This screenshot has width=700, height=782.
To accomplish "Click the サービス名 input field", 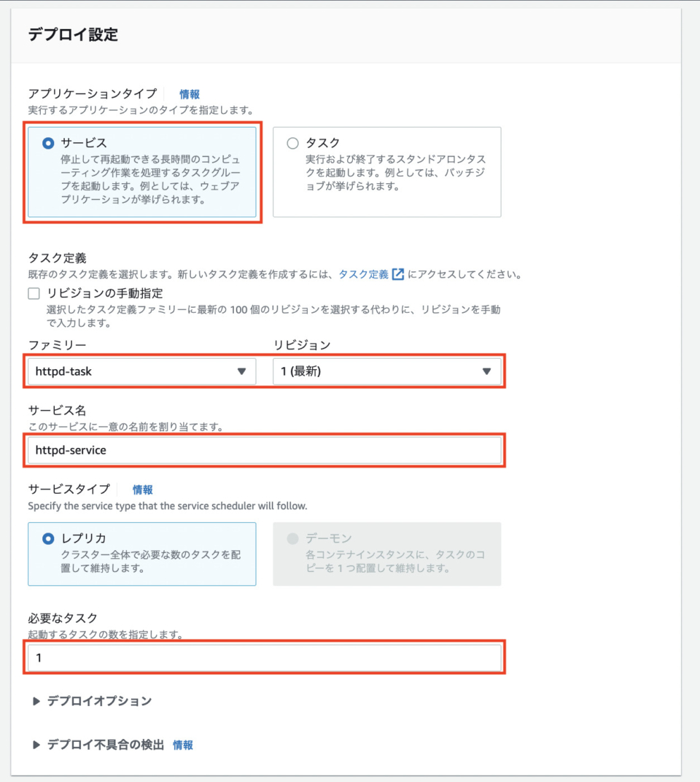I will [x=267, y=450].
